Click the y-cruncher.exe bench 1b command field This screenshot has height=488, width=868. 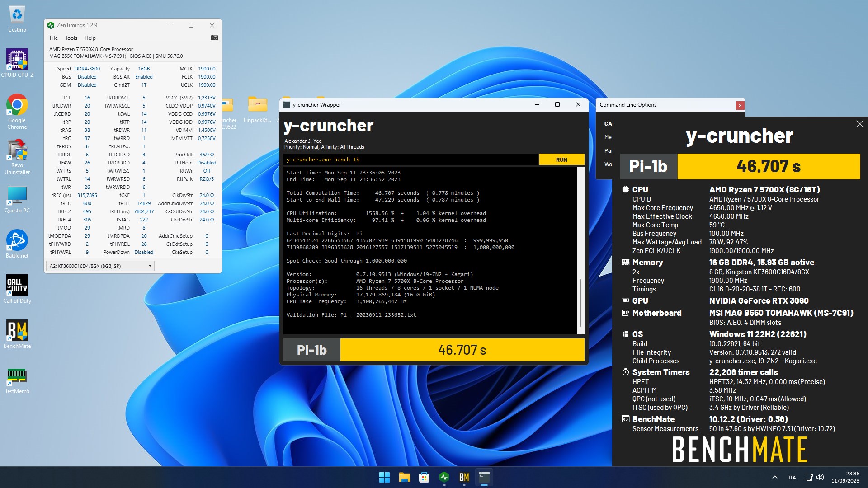[410, 160]
